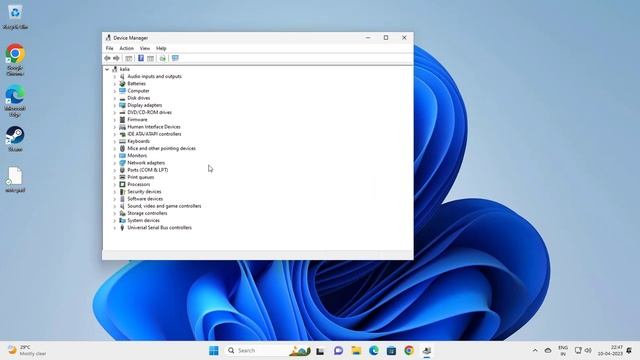
Task: Click the Monitors category icon
Action: [122, 156]
